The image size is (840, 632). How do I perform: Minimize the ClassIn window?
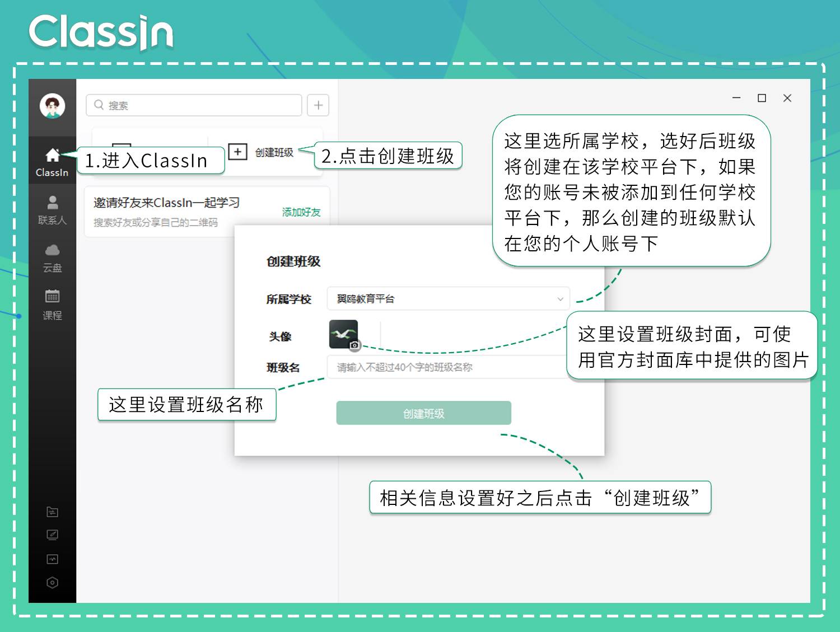coord(736,98)
